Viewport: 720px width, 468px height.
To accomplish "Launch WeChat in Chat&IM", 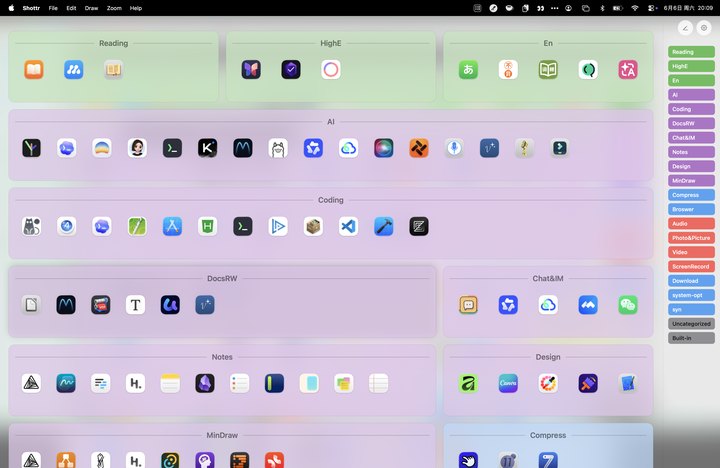I will click(x=628, y=305).
